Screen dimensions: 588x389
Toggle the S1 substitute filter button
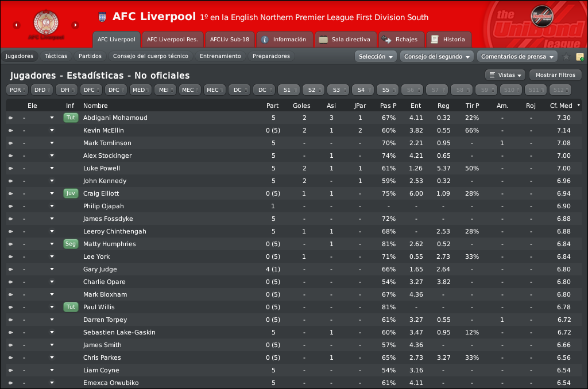(x=288, y=90)
